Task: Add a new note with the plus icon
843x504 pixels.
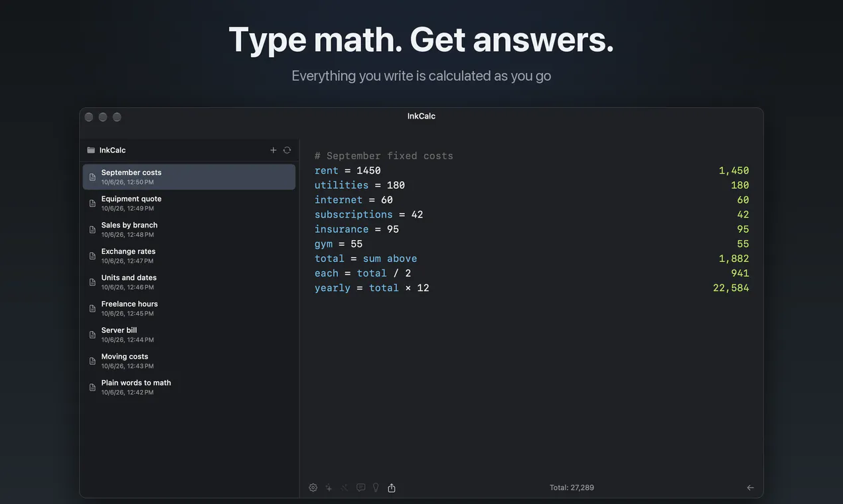Action: [x=273, y=150]
